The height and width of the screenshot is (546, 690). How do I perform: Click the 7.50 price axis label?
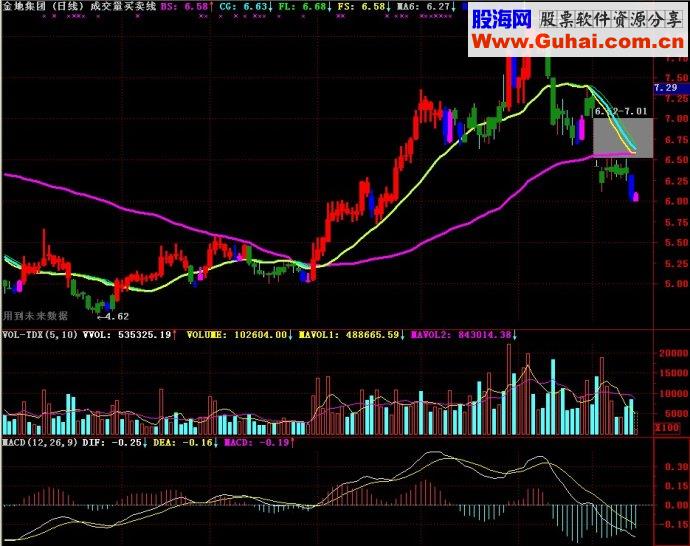click(677, 78)
